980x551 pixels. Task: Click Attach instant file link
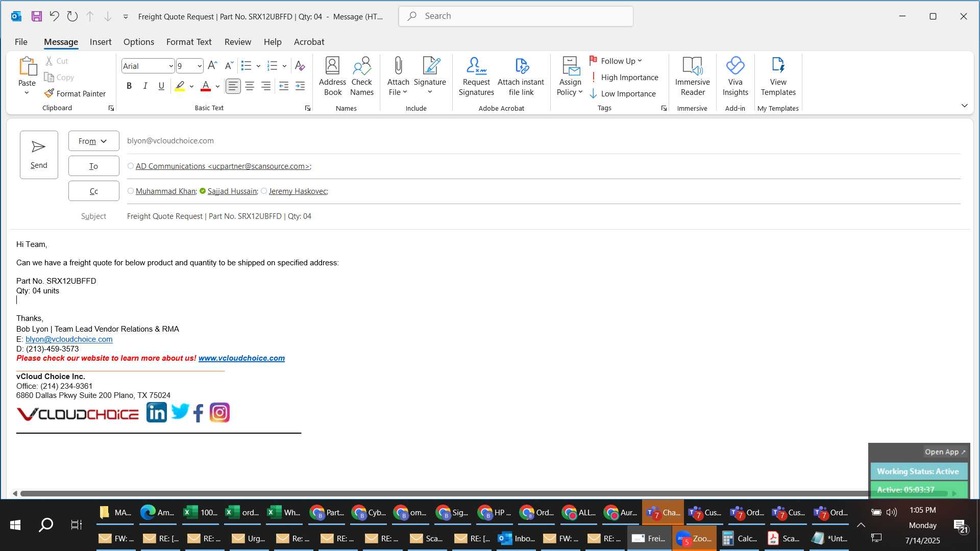coord(521,77)
